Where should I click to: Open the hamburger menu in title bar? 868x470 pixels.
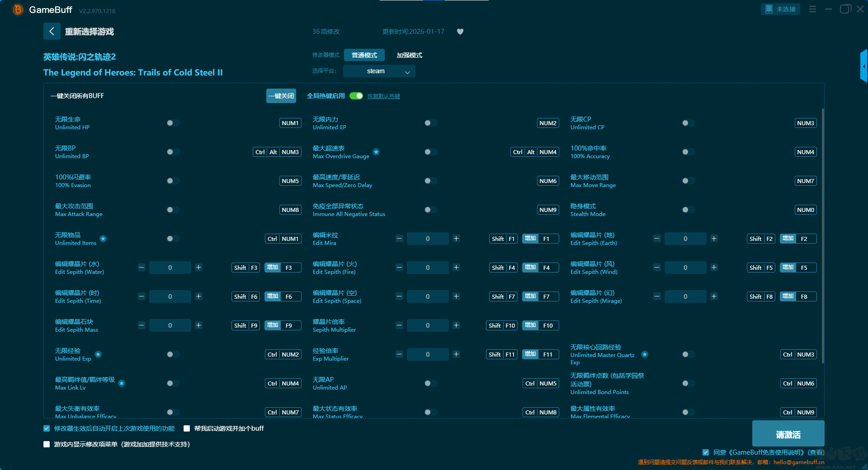(x=812, y=9)
